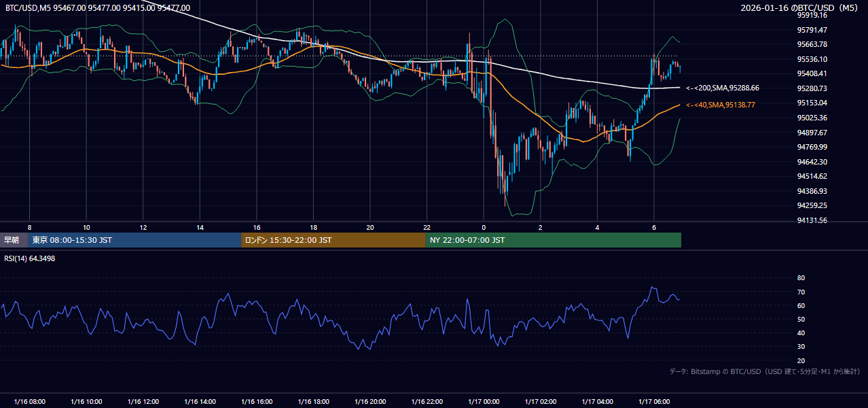The image size is (868, 408).
Task: Click hour tick 10 under price chart
Action: click(86, 227)
